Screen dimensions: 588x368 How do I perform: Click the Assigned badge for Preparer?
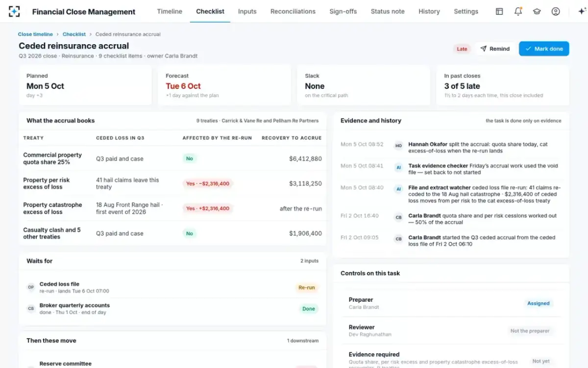click(539, 303)
